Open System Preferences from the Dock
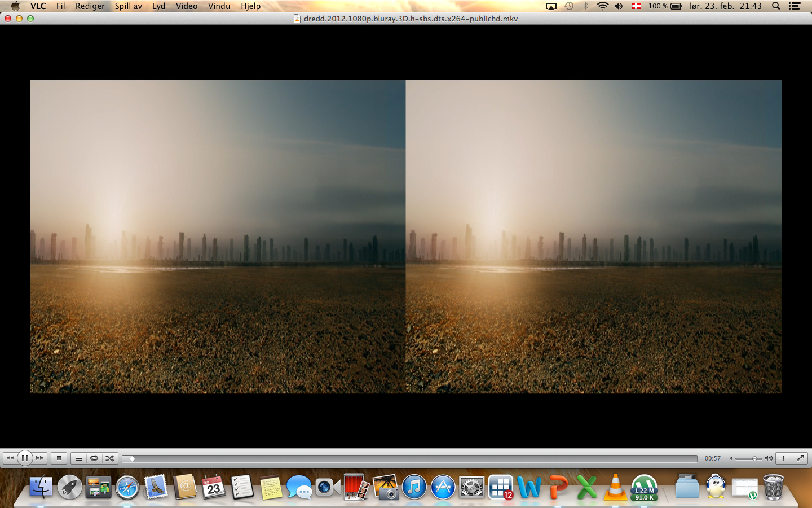 [472, 487]
